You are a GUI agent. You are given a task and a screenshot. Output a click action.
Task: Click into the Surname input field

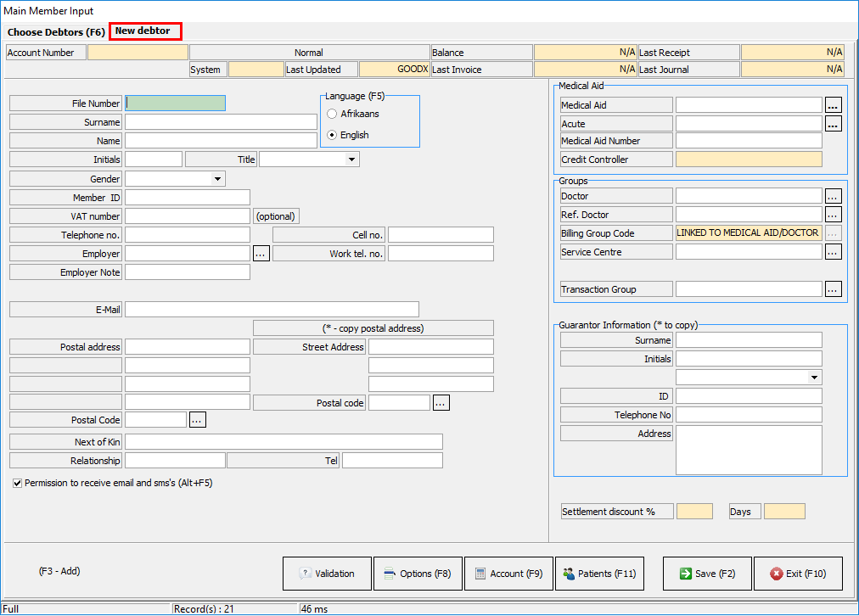[221, 122]
